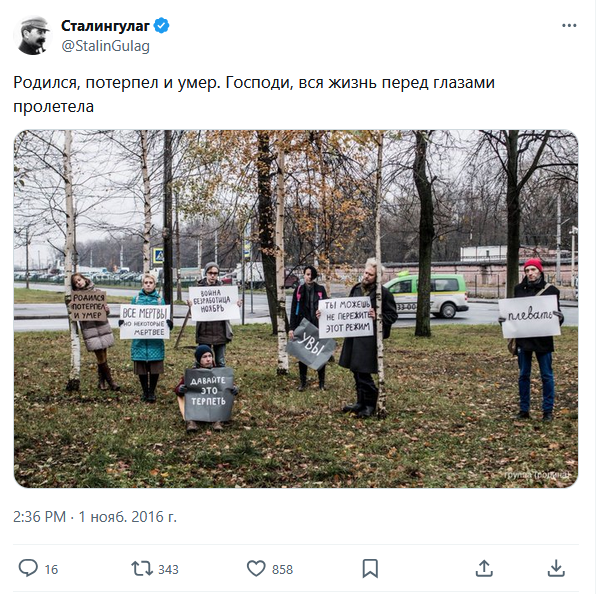This screenshot has height=594, width=602.
Task: Open the Сталингулаг profile avatar
Action: [33, 36]
